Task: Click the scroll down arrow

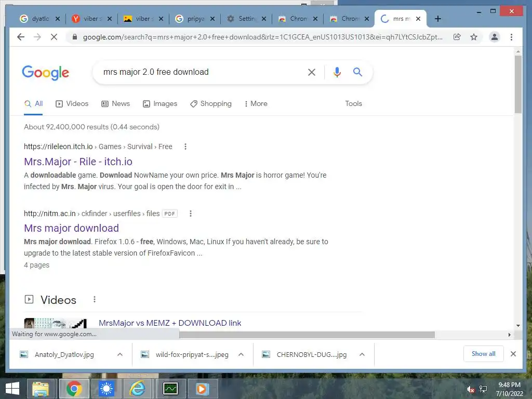Action: pos(518,325)
